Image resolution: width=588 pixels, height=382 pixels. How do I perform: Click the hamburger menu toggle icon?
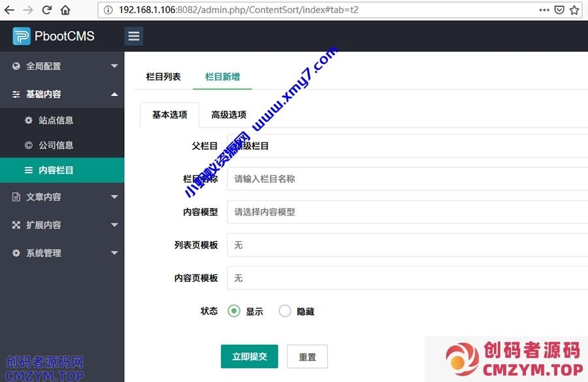pyautogui.click(x=134, y=36)
